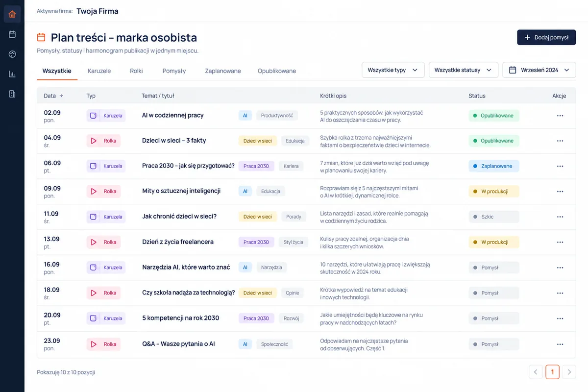588x392 pixels.
Task: Open the Wrzesień 2024 month picker
Action: point(539,70)
